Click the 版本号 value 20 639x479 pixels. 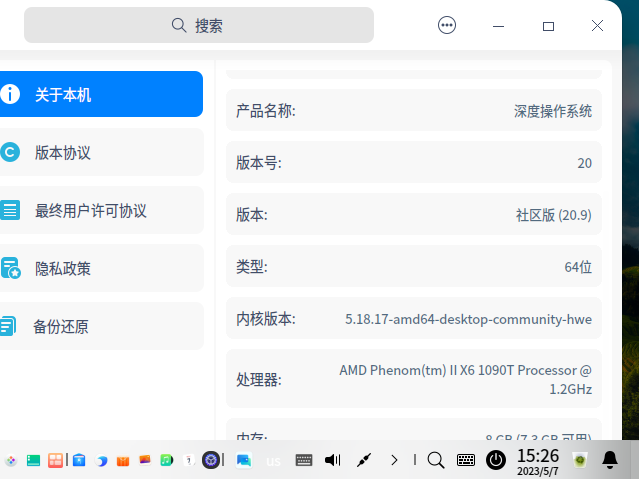click(x=584, y=163)
